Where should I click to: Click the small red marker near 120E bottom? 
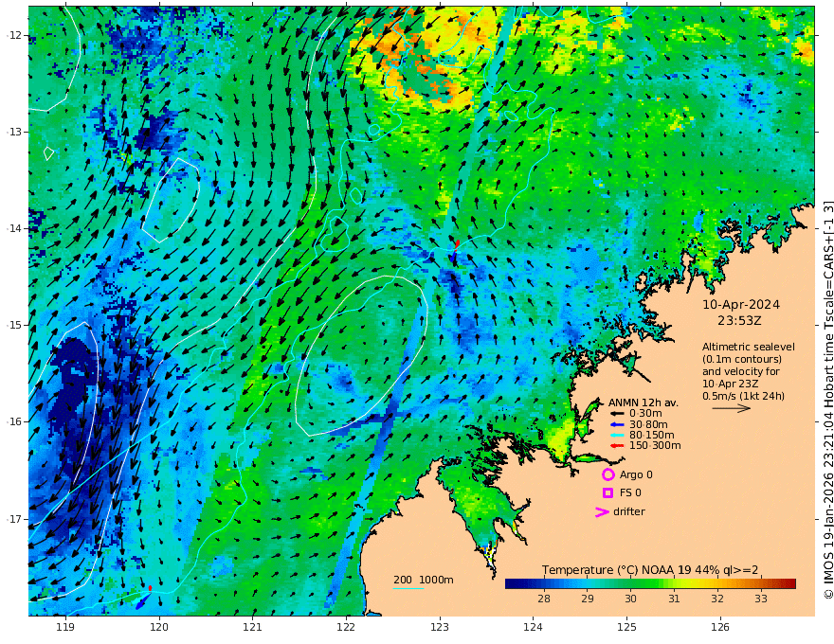(x=150, y=588)
